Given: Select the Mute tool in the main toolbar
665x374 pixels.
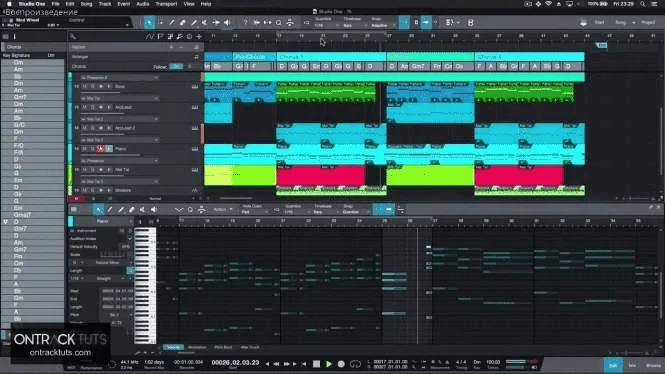Looking at the screenshot, I should click(205, 22).
